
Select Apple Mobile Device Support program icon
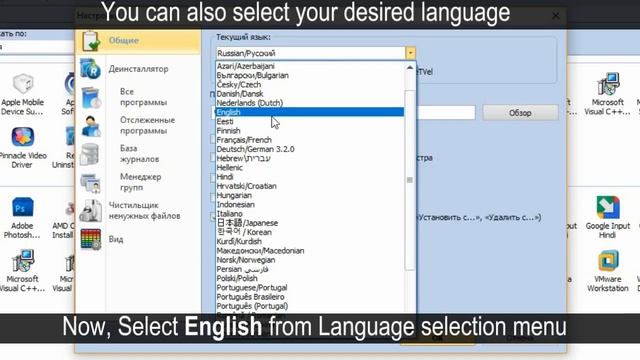point(22,84)
